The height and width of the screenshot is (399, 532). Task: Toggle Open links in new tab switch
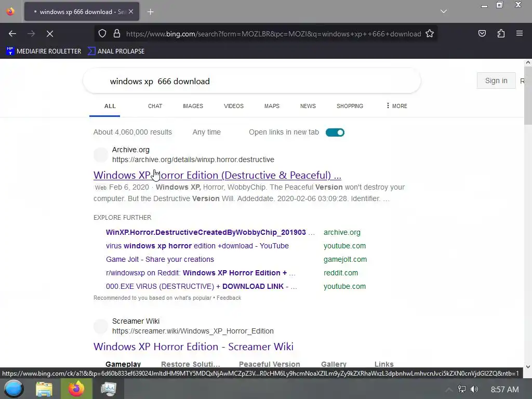coord(335,132)
